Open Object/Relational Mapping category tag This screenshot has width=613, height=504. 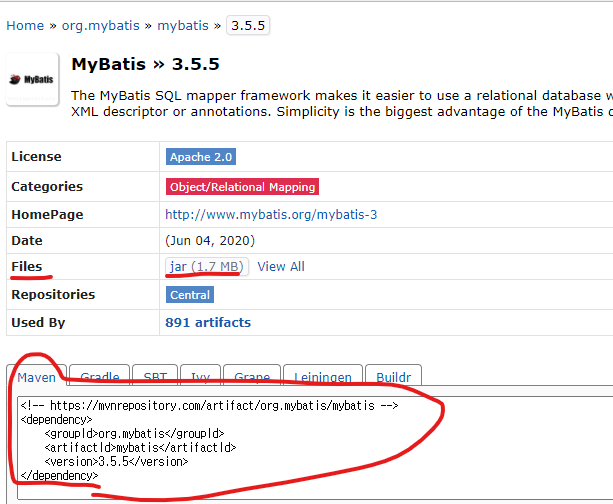click(242, 187)
